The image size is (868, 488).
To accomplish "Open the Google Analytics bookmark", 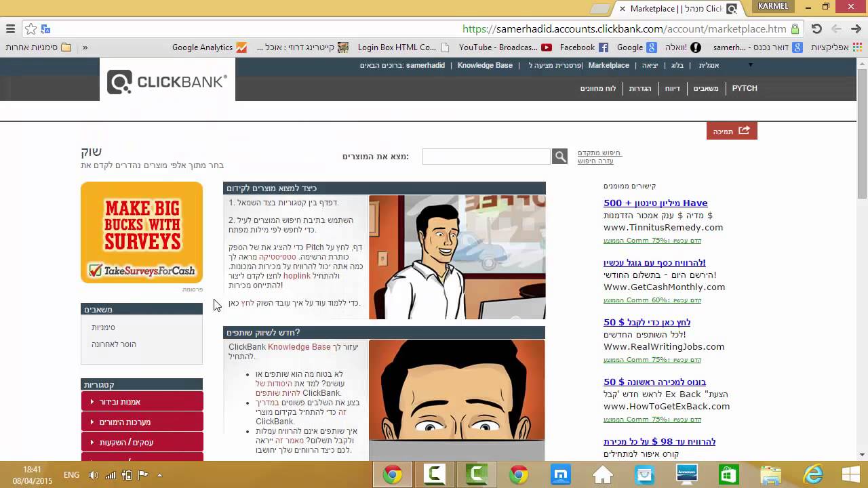I will [210, 47].
